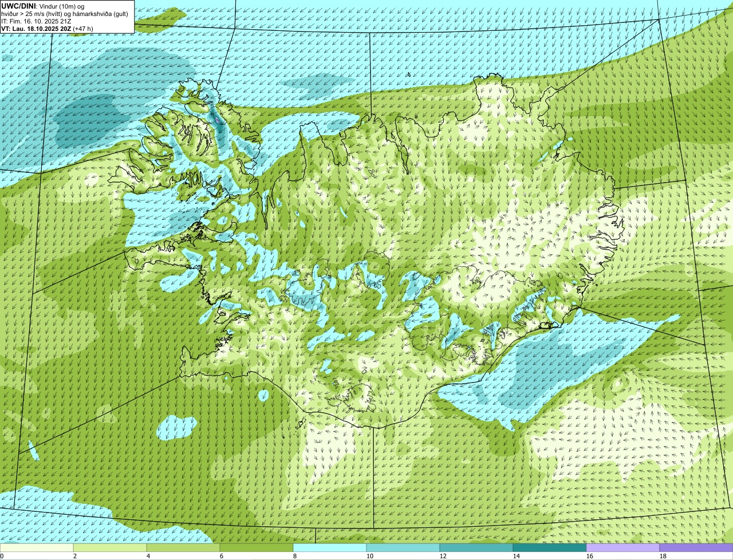Screen dimensions: 733x560
Task: Click the 8–10 m/s light cyan legend swatch
Action: [x=330, y=548]
